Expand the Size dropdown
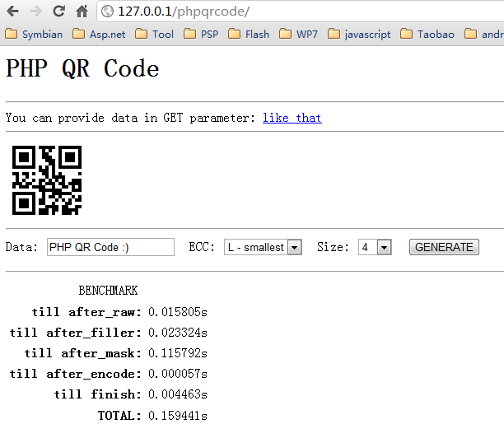 point(374,247)
